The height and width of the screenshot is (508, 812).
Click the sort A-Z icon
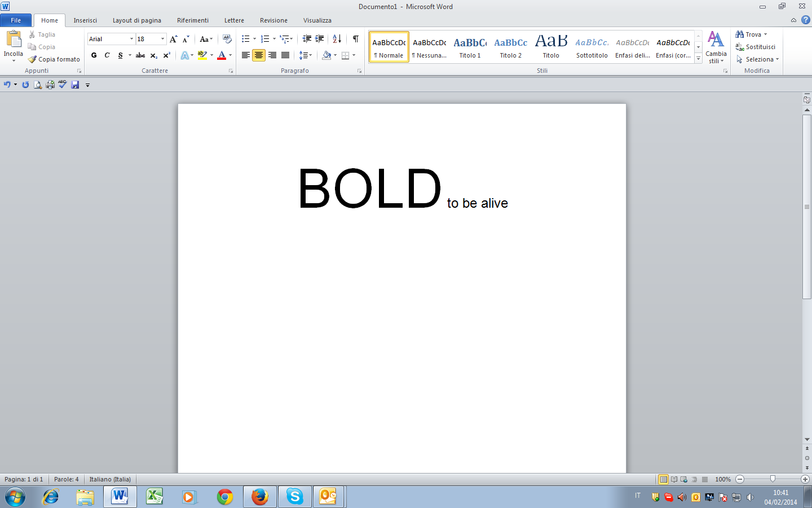tap(337, 39)
